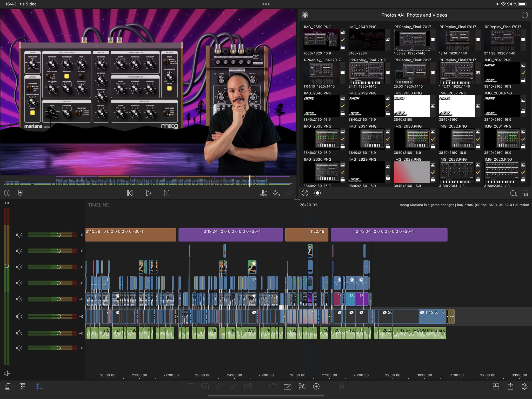Open library sort and view options
The image size is (532, 399).
[524, 193]
